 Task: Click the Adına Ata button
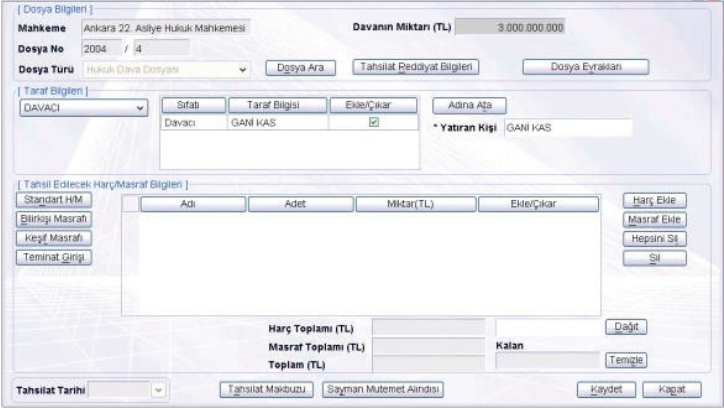pos(469,105)
